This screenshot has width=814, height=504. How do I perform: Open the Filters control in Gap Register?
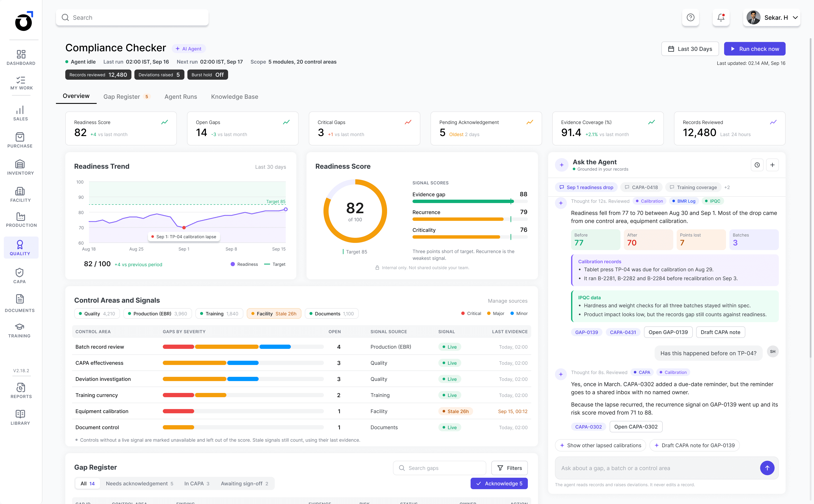point(509,468)
